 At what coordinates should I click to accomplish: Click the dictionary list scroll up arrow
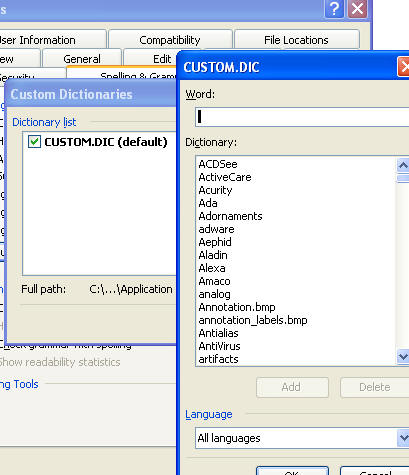click(x=403, y=165)
